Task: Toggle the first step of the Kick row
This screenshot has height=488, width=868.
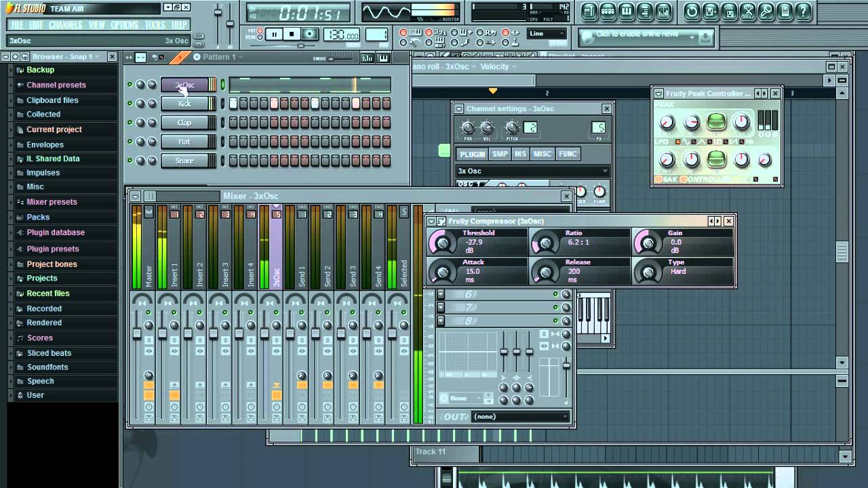Action: (233, 104)
